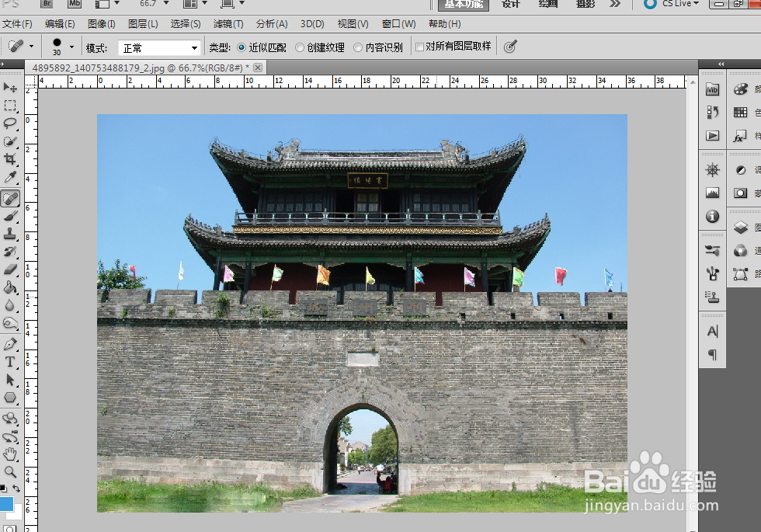Select the Clone Stamp tool
Image resolution: width=761 pixels, height=532 pixels.
pos(10,235)
